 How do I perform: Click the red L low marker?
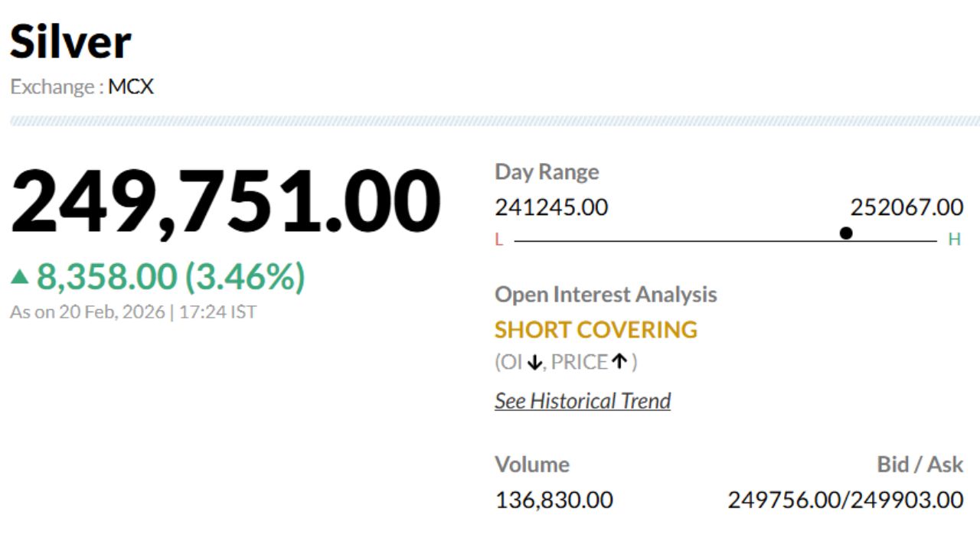[499, 240]
